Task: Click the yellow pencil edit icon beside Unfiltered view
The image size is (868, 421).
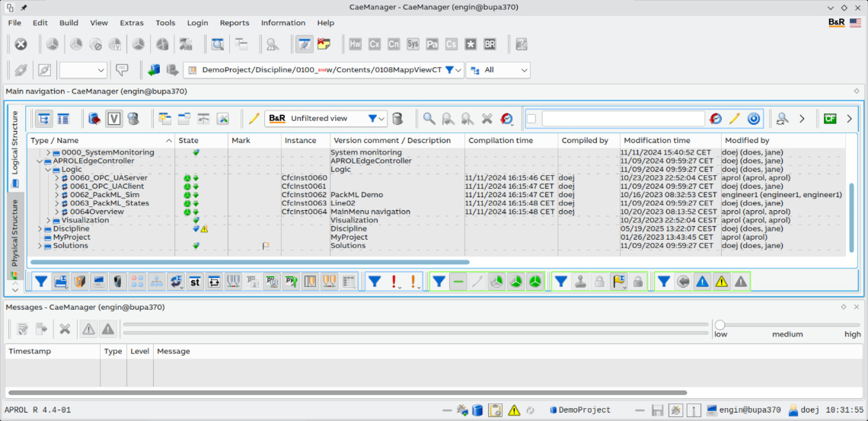Action: (x=254, y=119)
